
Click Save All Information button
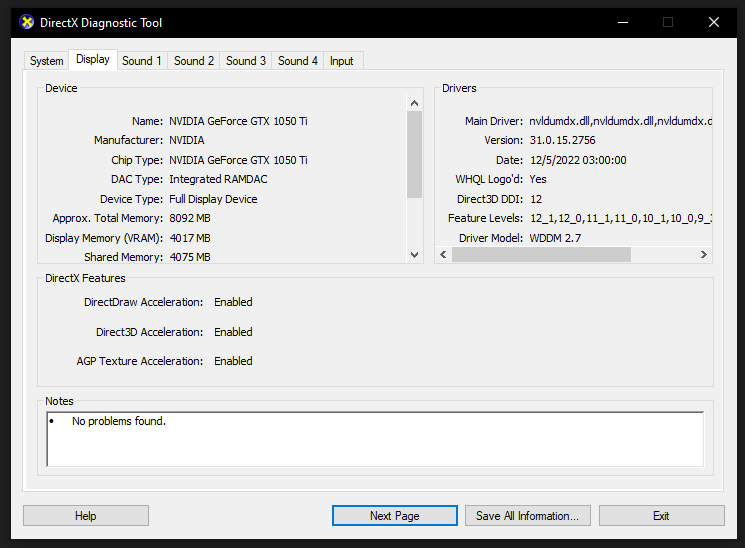pyautogui.click(x=528, y=516)
